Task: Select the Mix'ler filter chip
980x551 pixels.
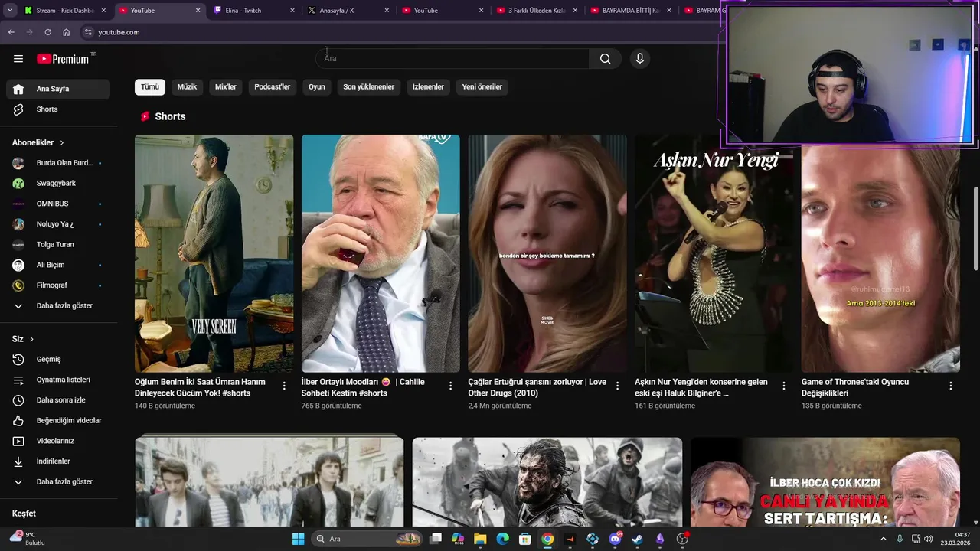Action: 226,87
